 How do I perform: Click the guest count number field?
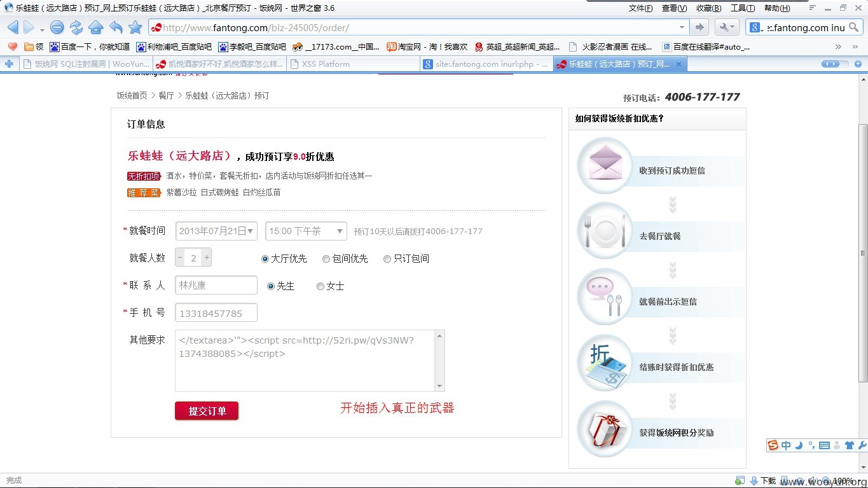coord(193,258)
